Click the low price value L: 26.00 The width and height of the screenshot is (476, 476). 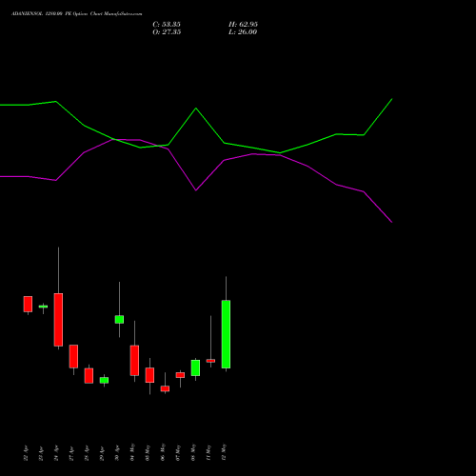tap(243, 32)
